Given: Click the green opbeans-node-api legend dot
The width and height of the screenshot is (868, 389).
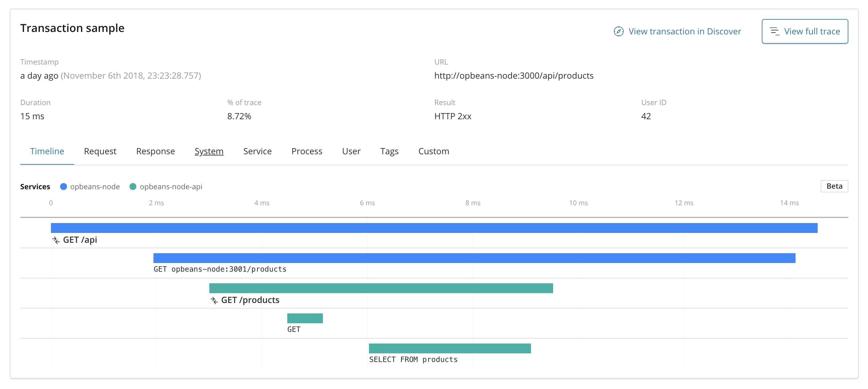Looking at the screenshot, I should [x=133, y=187].
